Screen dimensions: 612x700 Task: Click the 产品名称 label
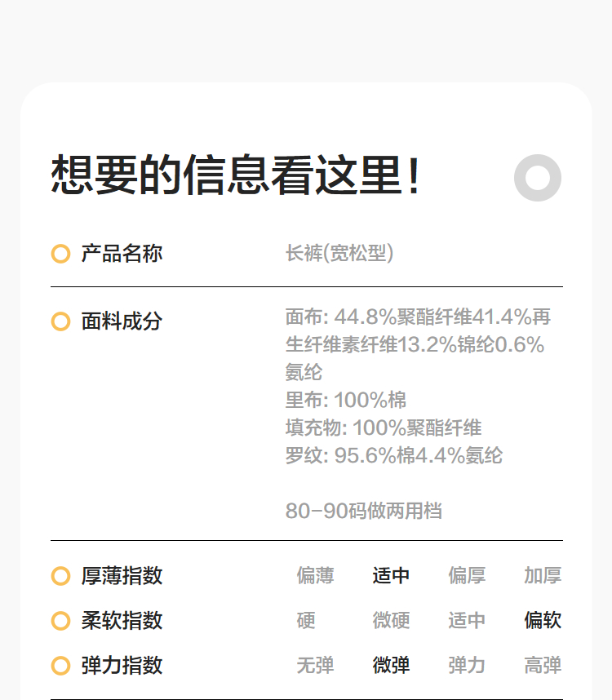coord(122,254)
